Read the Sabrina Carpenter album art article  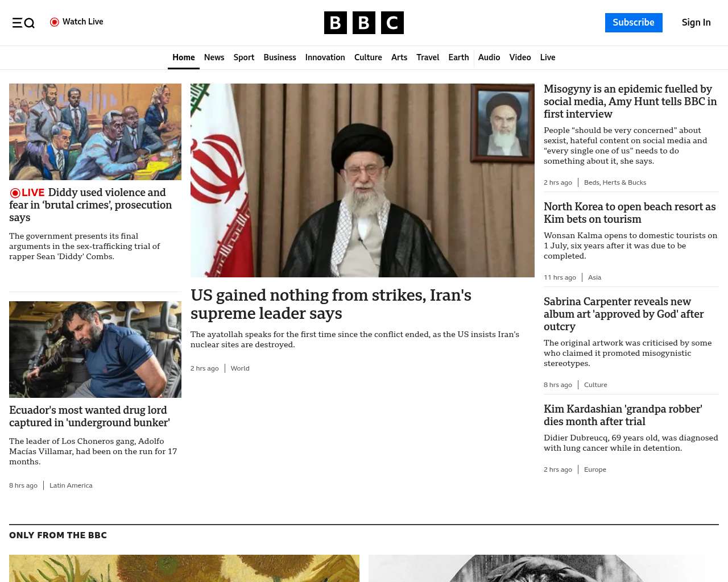623,314
